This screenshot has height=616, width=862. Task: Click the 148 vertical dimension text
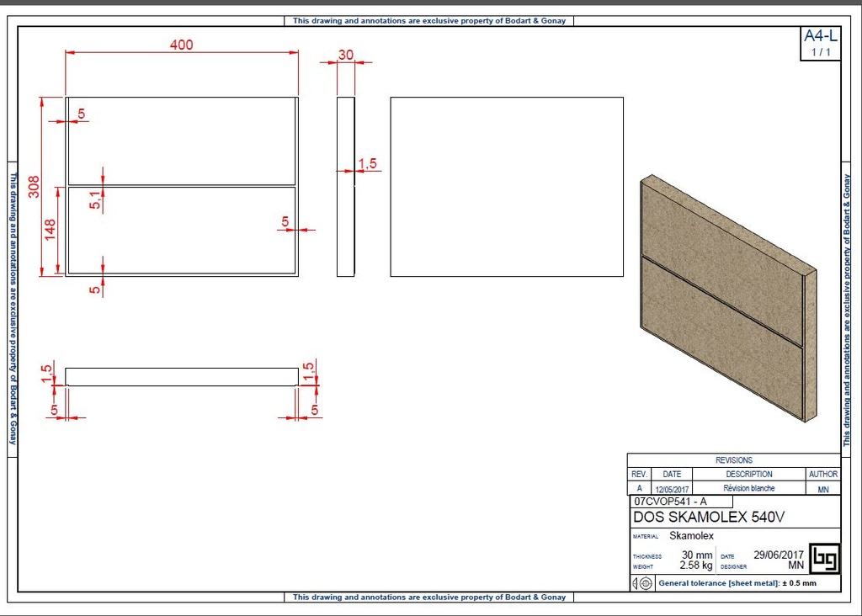click(50, 230)
